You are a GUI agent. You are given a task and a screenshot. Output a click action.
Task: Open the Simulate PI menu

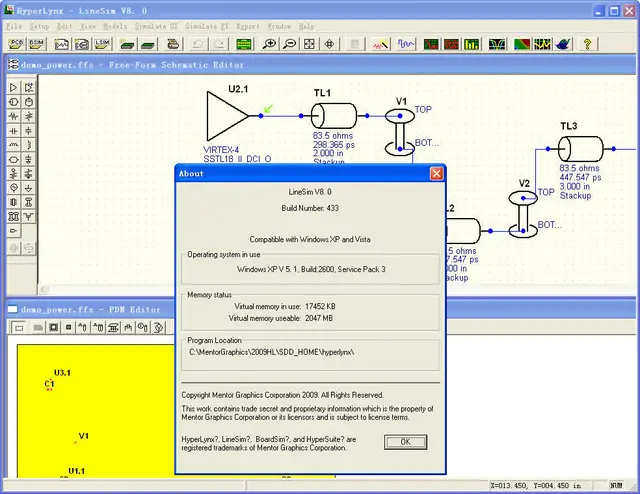(x=207, y=26)
